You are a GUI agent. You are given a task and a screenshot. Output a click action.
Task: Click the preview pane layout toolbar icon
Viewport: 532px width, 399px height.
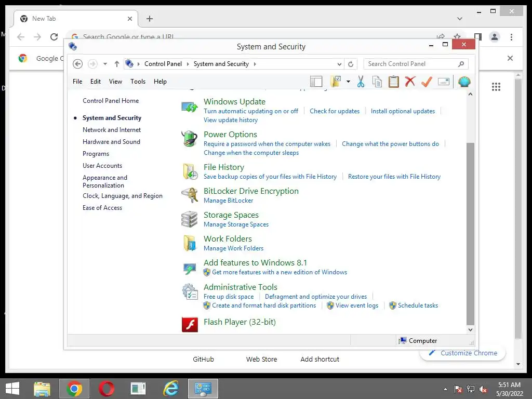[x=316, y=82]
